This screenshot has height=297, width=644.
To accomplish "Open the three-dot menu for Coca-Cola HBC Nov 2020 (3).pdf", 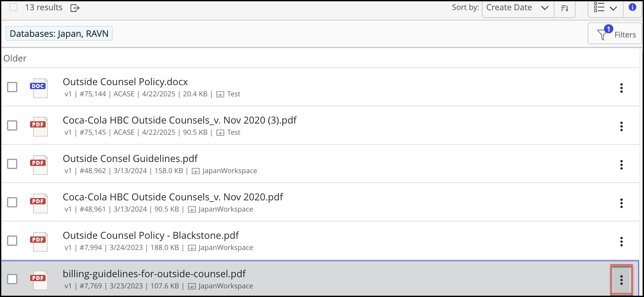I will (x=621, y=126).
